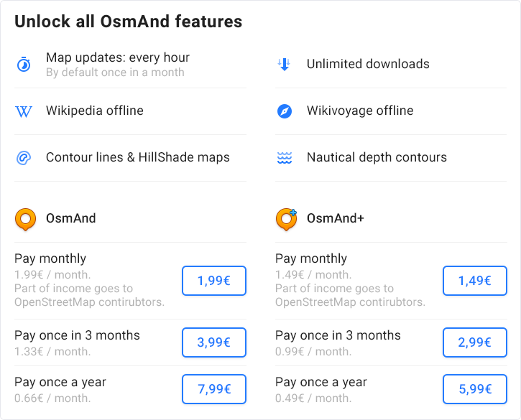Select OsmAnd+ 3-month plan for 2,99€
Viewport: 521px width, 420px height.
(475, 342)
